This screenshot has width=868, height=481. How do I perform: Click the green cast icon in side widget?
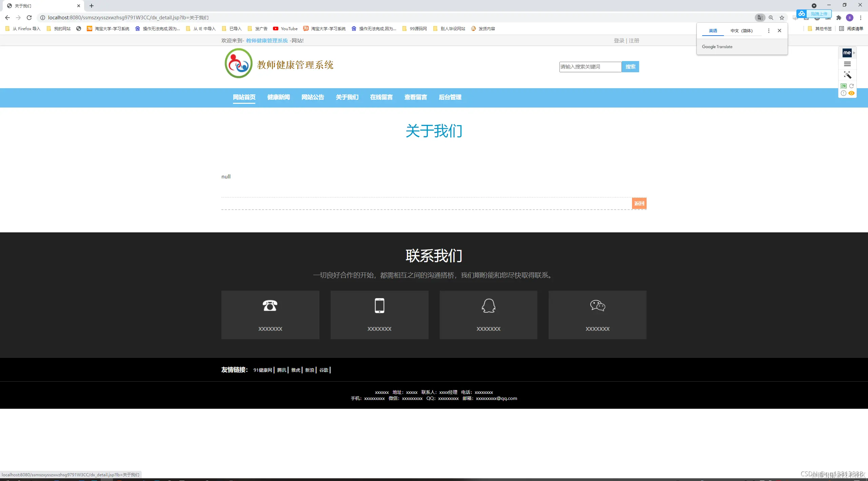coord(843,86)
